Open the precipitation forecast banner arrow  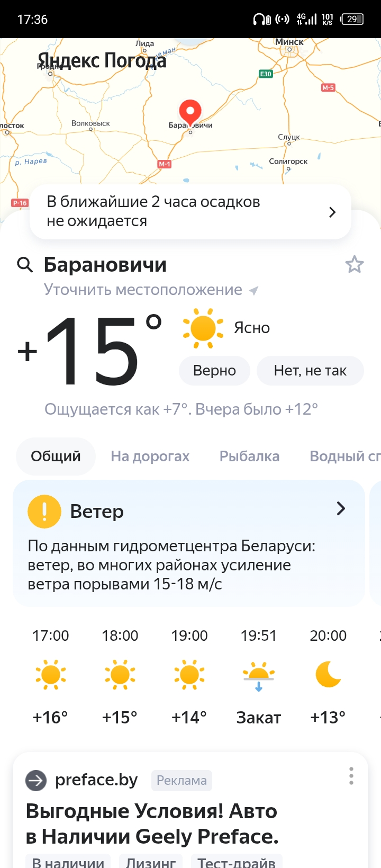[x=332, y=212]
